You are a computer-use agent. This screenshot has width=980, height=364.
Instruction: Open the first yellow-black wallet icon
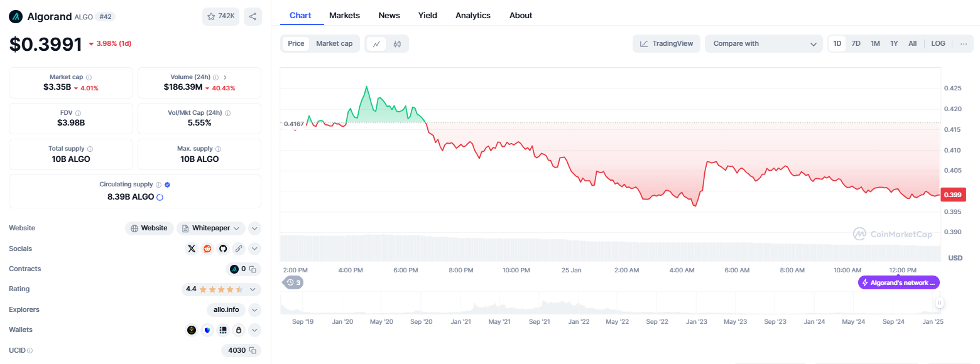click(x=192, y=329)
